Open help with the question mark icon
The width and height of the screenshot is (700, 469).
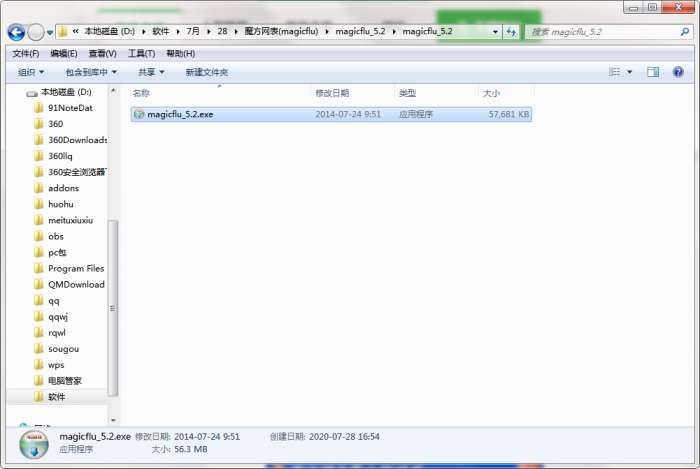pos(678,72)
